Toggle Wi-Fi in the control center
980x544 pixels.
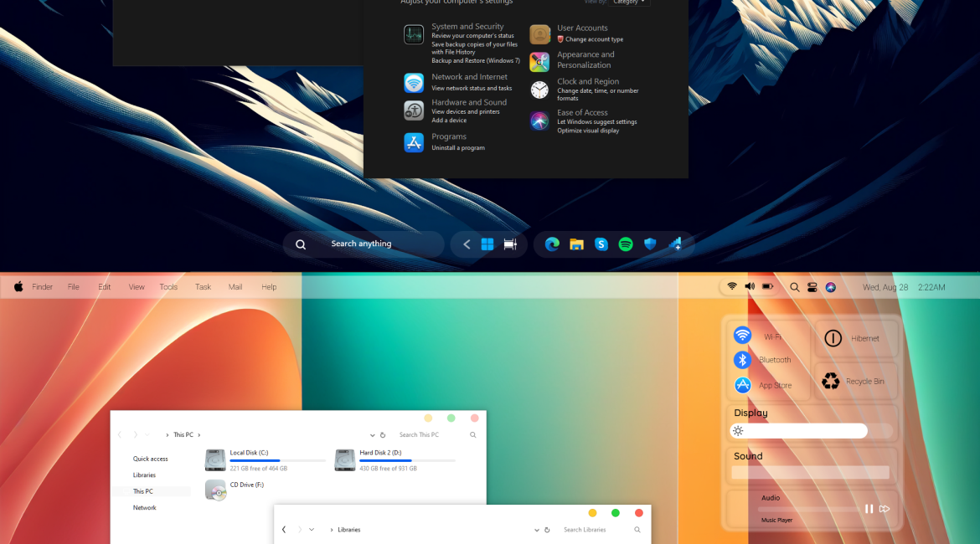point(743,336)
